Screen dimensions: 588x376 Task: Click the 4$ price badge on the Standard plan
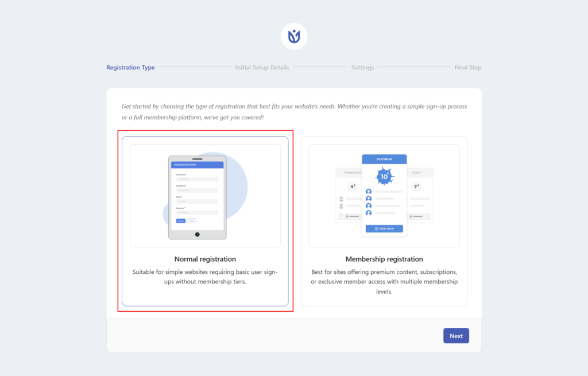tap(353, 187)
